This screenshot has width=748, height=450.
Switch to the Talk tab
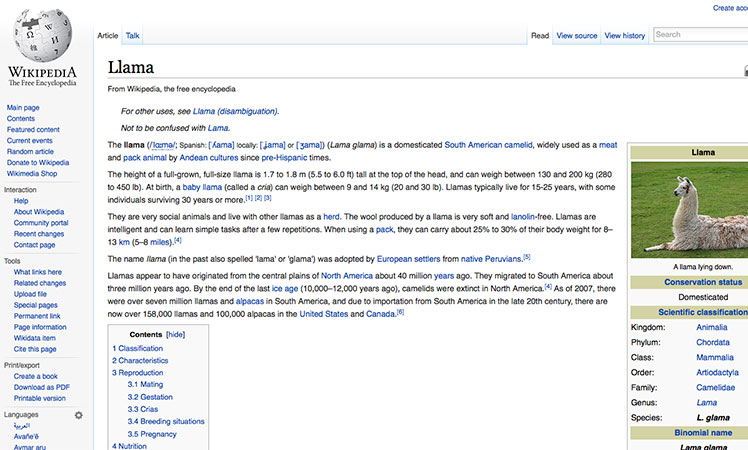(133, 35)
